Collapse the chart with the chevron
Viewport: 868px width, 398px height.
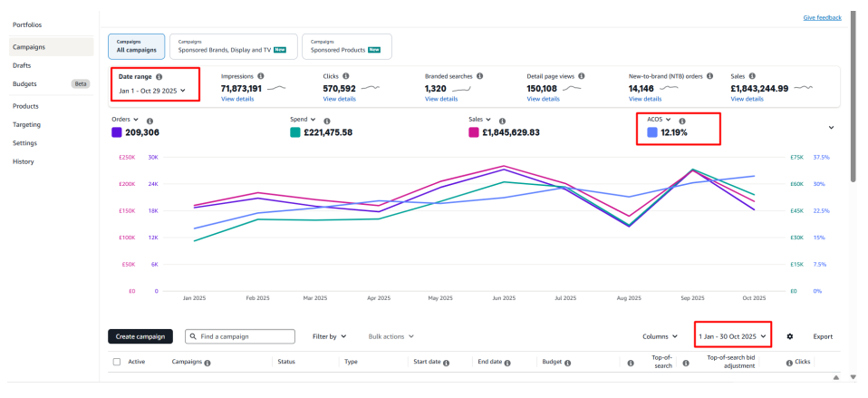click(831, 127)
